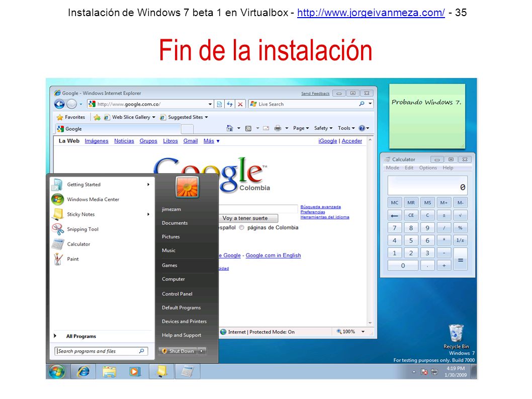Select the Google browser tab
Image resolution: width=532 pixels, height=399 pixels.
click(118, 129)
